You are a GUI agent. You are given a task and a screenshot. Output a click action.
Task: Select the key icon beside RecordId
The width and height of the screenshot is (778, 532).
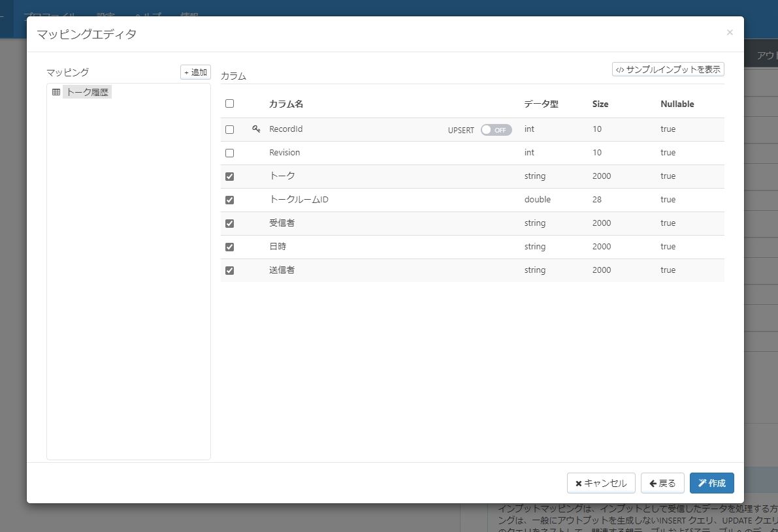pos(256,129)
